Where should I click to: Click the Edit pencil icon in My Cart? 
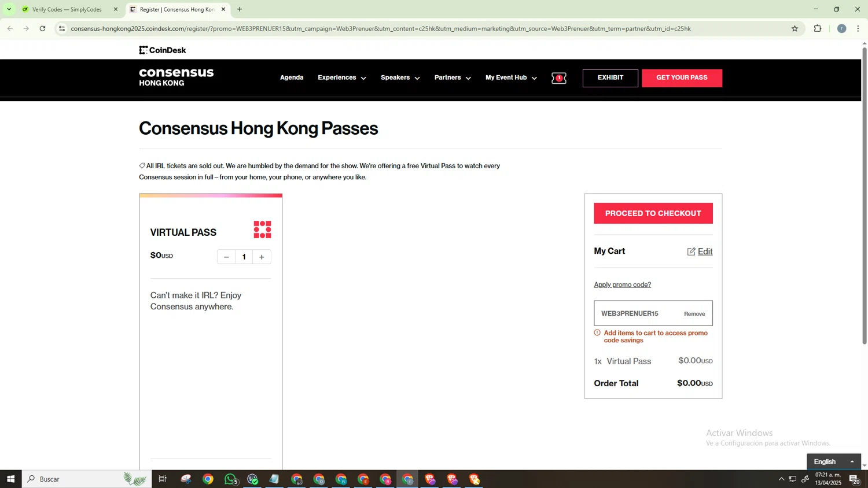[x=692, y=252]
